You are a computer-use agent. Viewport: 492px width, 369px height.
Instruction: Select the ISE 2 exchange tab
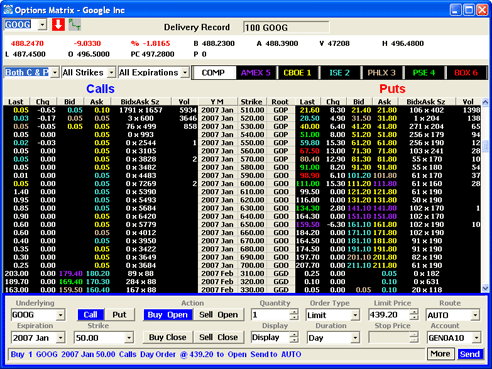[339, 73]
